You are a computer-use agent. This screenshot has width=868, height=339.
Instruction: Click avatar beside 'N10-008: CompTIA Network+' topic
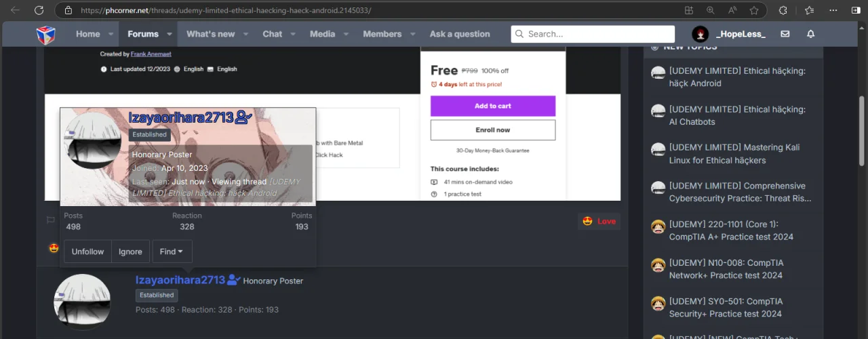658,265
